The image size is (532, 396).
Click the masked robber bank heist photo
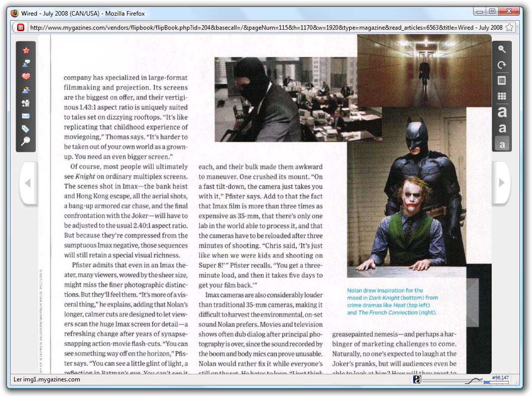tap(286, 99)
